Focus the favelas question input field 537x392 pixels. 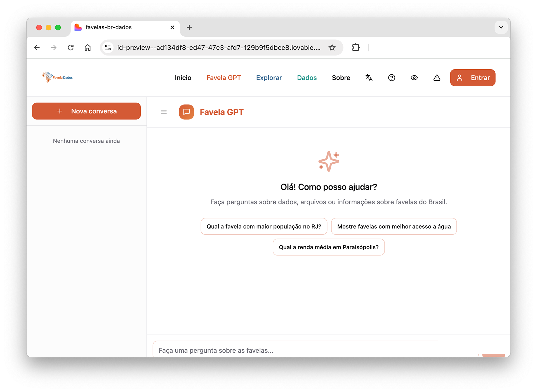click(x=315, y=350)
